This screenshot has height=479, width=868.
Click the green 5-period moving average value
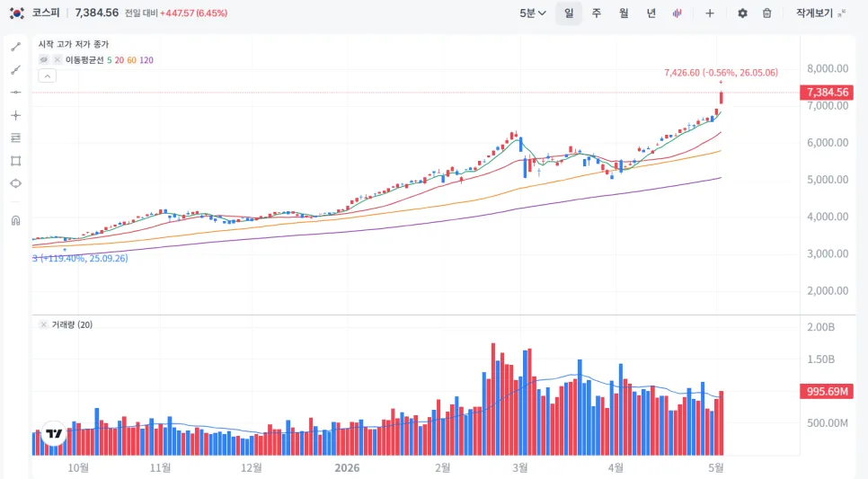[x=109, y=60]
